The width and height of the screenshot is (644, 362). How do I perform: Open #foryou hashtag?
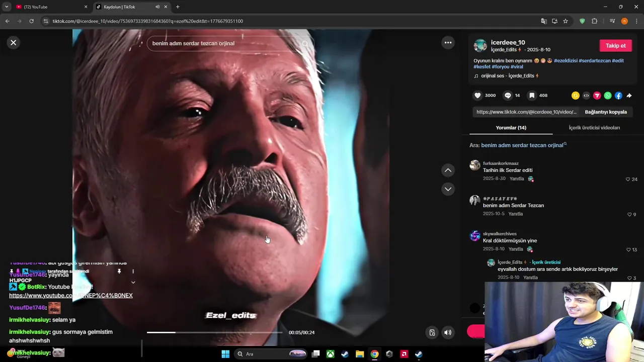click(x=501, y=67)
